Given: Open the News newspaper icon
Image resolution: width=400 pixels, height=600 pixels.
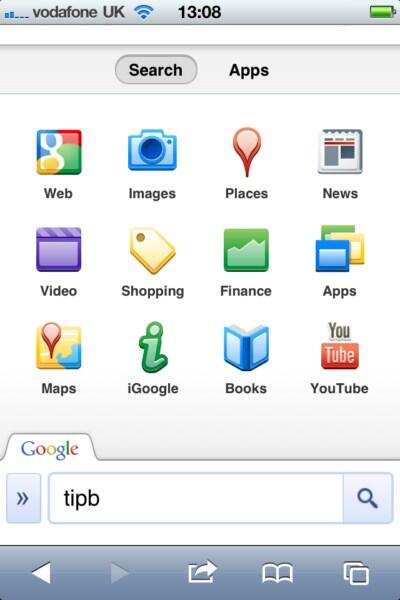Looking at the screenshot, I should 340,152.
